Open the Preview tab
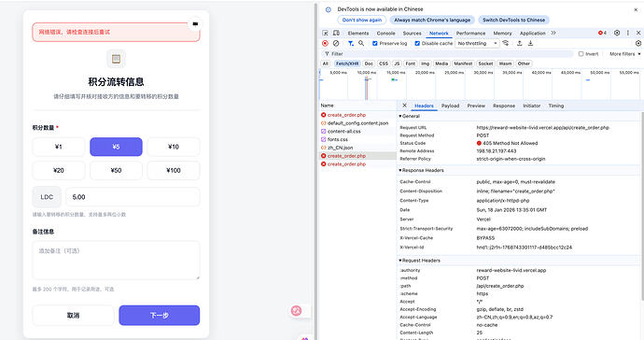The height and width of the screenshot is (340, 644). (x=476, y=106)
